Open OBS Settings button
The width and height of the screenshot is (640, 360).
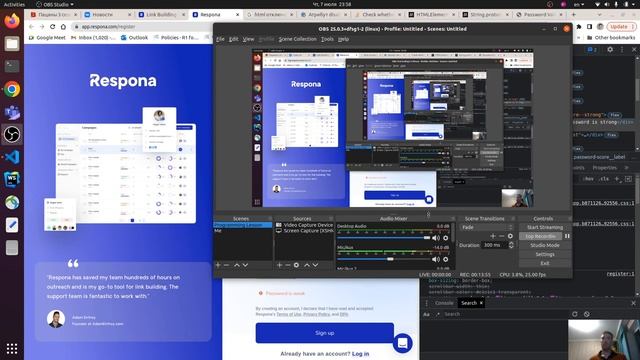(544, 254)
